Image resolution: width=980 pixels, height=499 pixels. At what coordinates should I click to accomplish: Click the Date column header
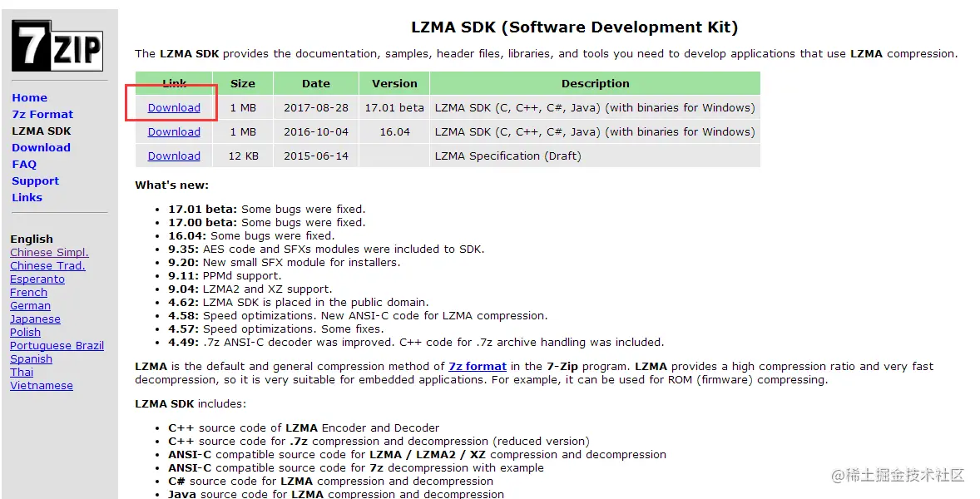tap(315, 84)
